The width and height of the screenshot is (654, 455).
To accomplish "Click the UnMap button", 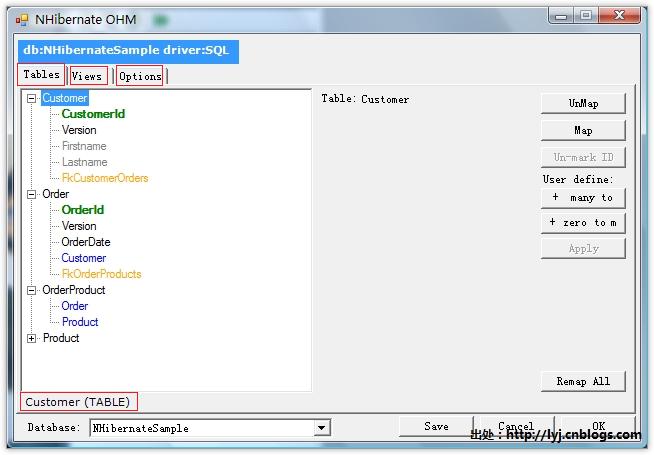I will point(583,103).
